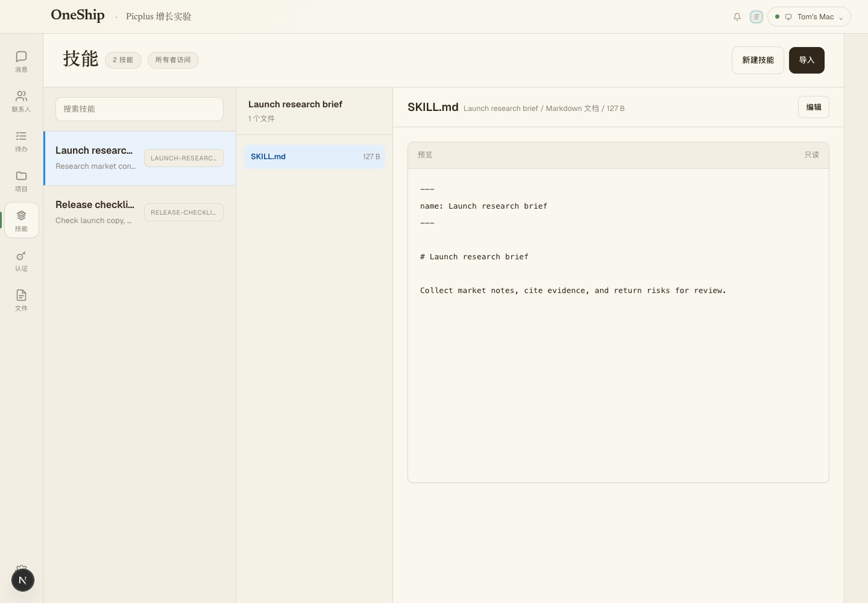Click the N avatar at the bottom left
The width and height of the screenshot is (868, 603).
click(x=23, y=580)
